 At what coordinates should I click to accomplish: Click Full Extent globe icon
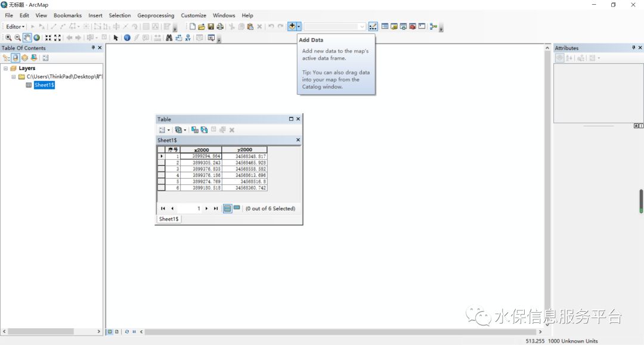36,37
